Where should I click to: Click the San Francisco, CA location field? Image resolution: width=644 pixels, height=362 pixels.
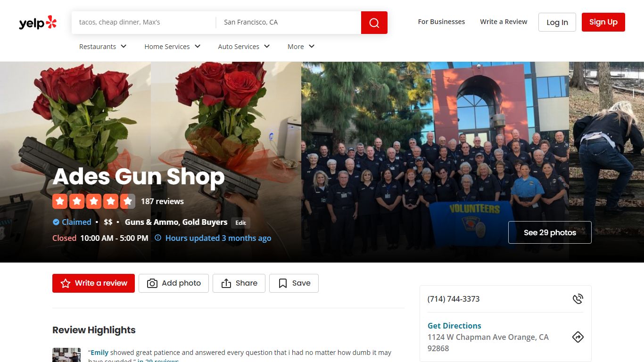[289, 22]
